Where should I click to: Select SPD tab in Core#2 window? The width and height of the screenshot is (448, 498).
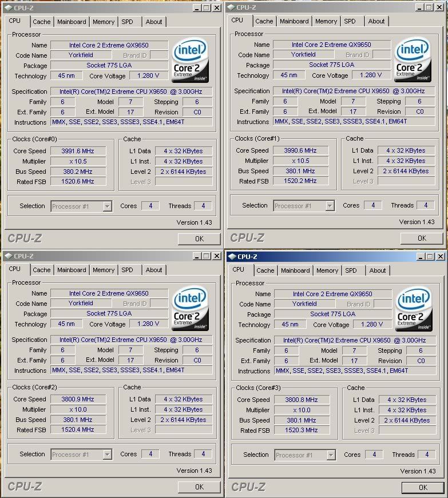pos(127,270)
